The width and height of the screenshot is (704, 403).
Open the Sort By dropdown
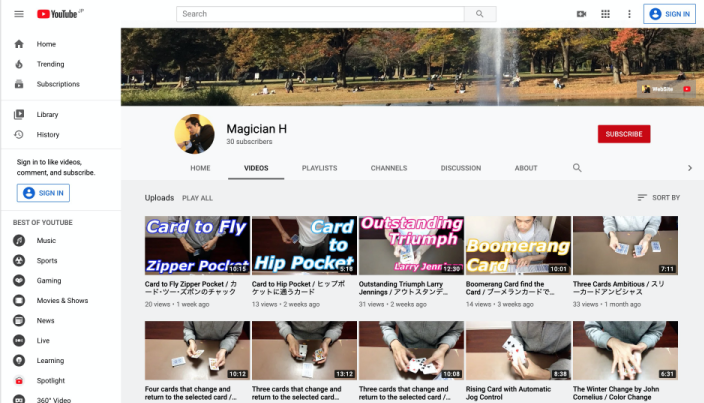(658, 197)
